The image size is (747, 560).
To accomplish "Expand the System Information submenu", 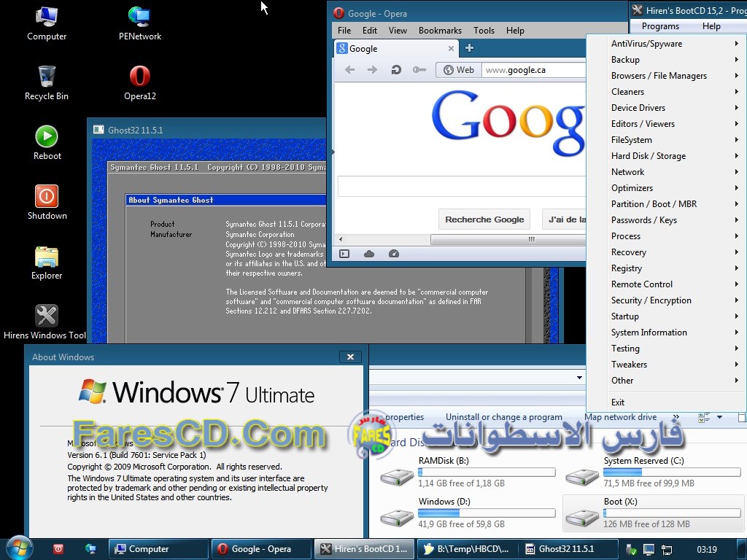I will (667, 332).
